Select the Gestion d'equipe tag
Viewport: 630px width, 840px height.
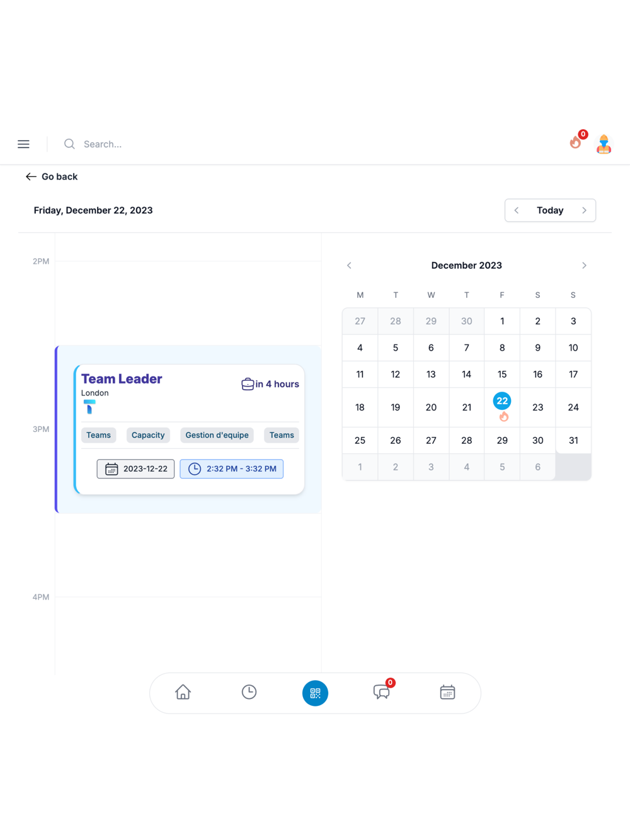tap(217, 435)
